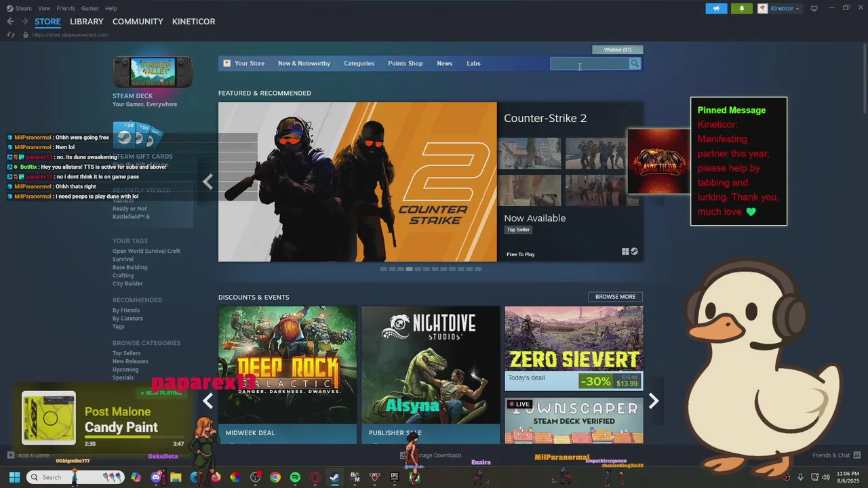Open the Base Building tag
Viewport: 868px width, 488px height.
(x=130, y=267)
